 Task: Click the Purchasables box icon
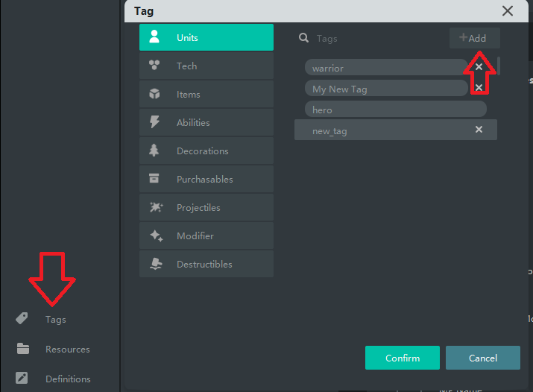click(x=154, y=178)
